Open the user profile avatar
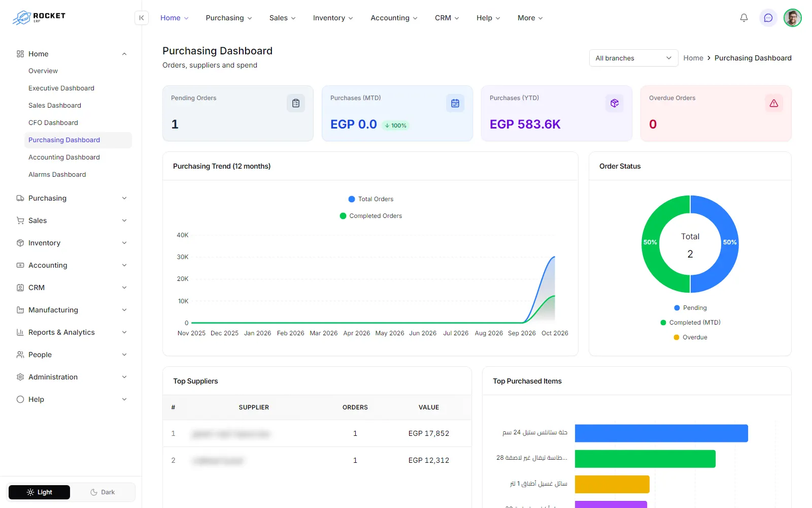This screenshot has width=812, height=508. pos(793,18)
